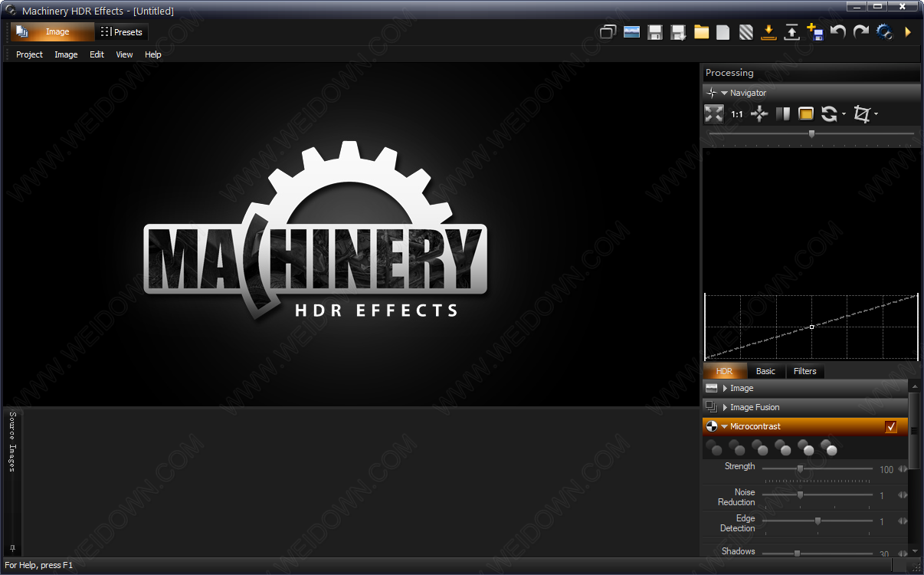Click the Navigator star icon
This screenshot has height=575, width=924.
(712, 93)
